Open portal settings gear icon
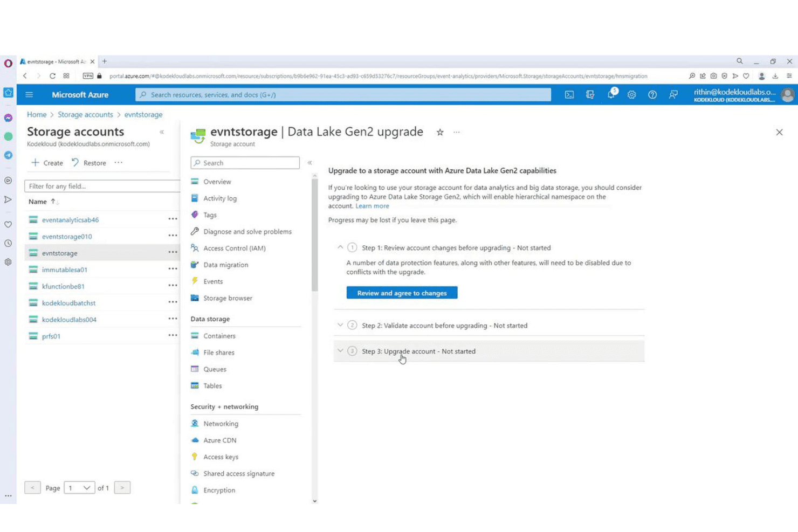This screenshot has height=532, width=798. click(631, 95)
